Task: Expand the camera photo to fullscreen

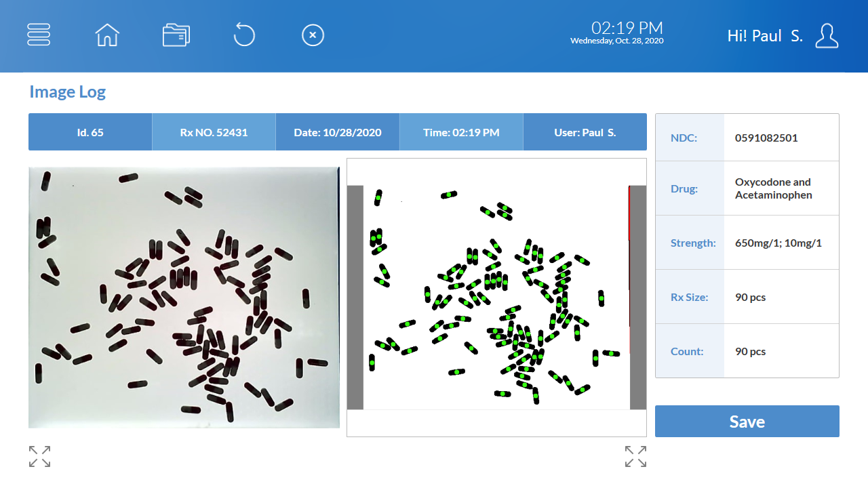Action: (x=40, y=456)
